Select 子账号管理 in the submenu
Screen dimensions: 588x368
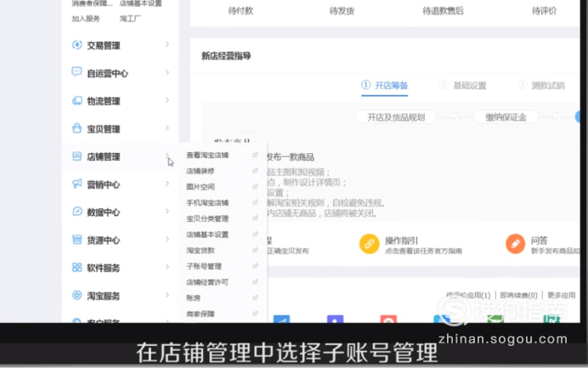click(204, 266)
